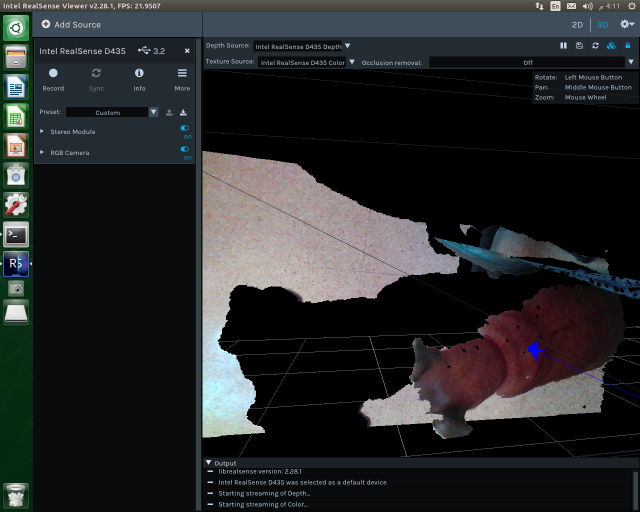640x512 pixels.
Task: Expand the RGB Camera section
Action: 42,153
